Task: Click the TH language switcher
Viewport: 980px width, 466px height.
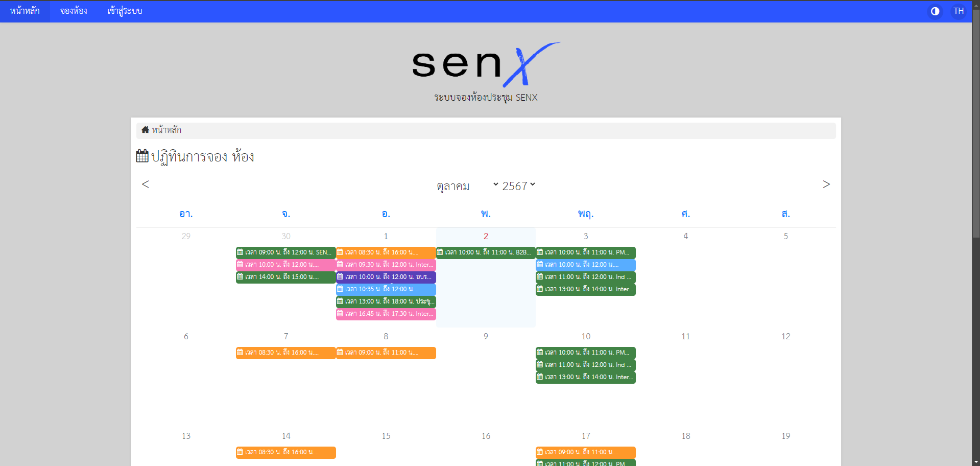Action: click(x=958, y=11)
